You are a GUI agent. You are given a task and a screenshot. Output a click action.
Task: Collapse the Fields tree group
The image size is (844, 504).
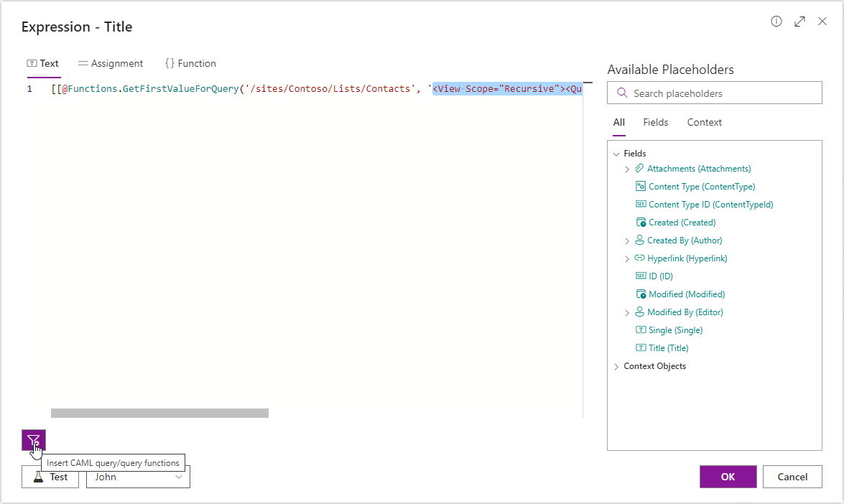616,154
